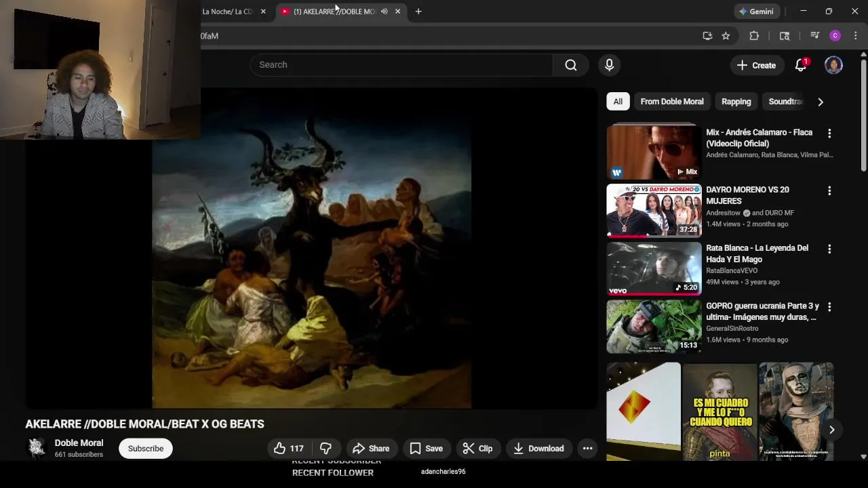
Task: Save the video to a playlist
Action: click(x=427, y=449)
